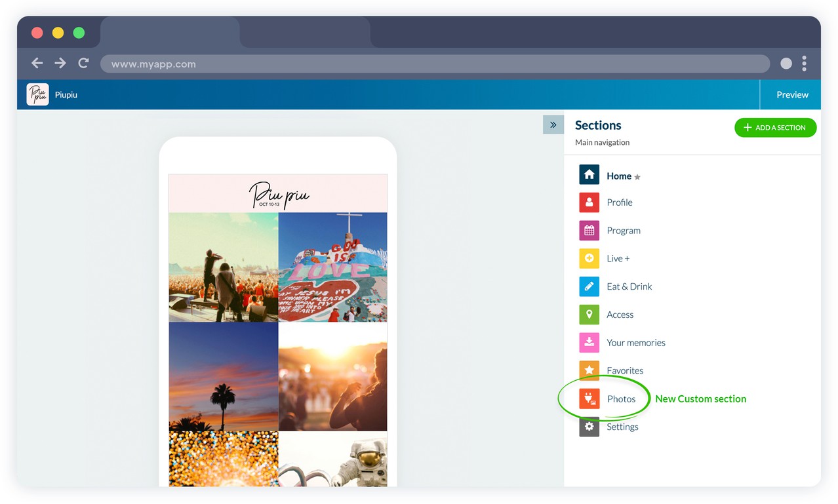Viewport: 838px width, 504px height.
Task: Open the Preview button
Action: [x=792, y=94]
